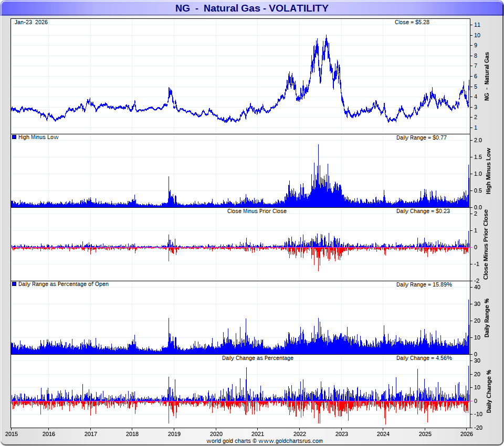Click the 11 tick on the price axis

point(477,25)
